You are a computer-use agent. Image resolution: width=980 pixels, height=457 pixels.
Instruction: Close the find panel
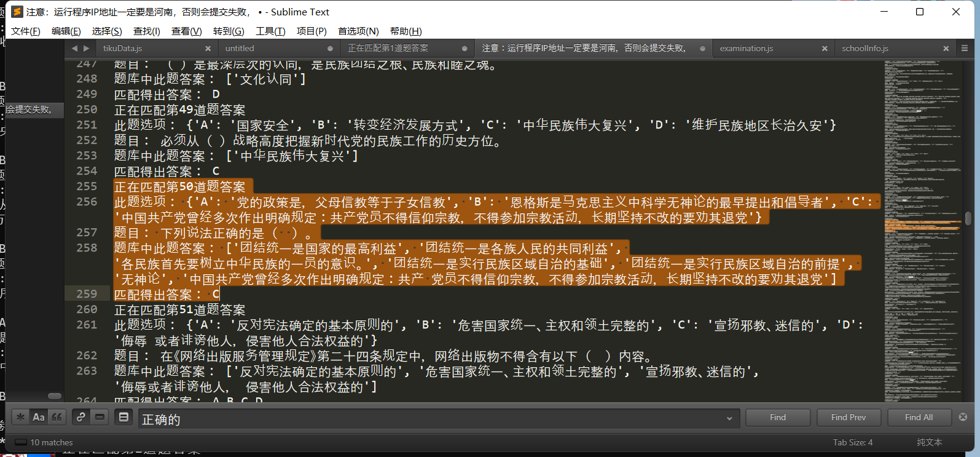point(963,417)
